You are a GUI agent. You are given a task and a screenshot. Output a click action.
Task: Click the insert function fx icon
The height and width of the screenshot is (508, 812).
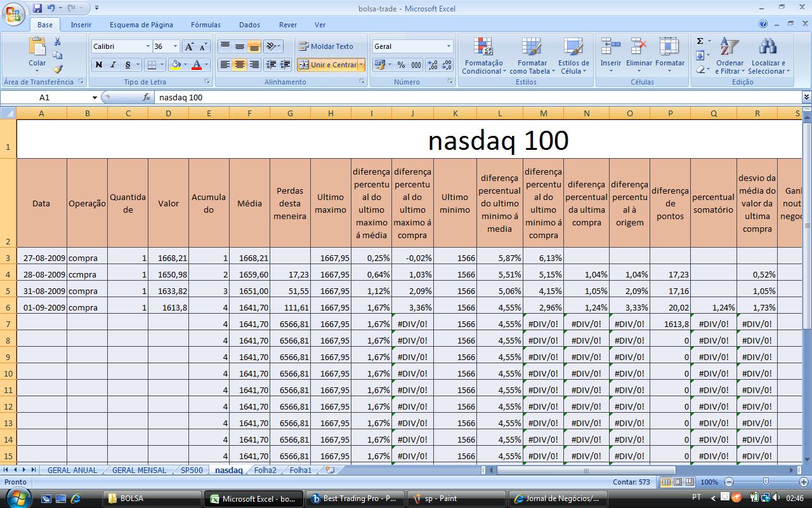(x=147, y=97)
